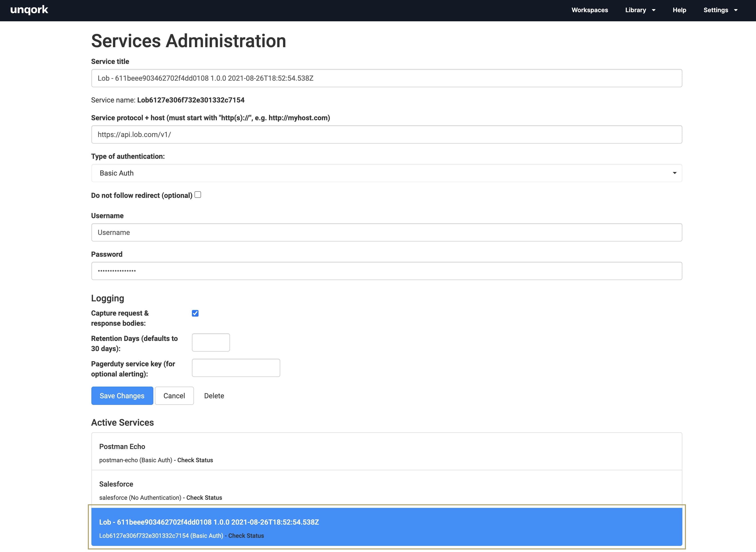Open the Workspaces menu item
This screenshot has width=756, height=552.
589,10
